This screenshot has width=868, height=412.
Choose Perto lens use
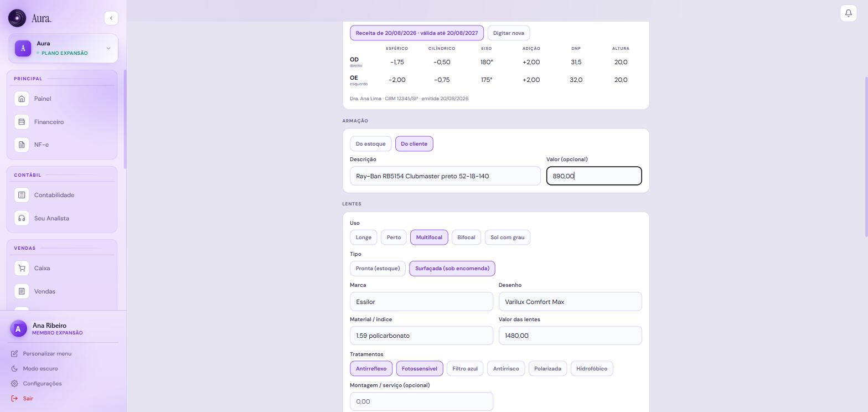(x=394, y=238)
